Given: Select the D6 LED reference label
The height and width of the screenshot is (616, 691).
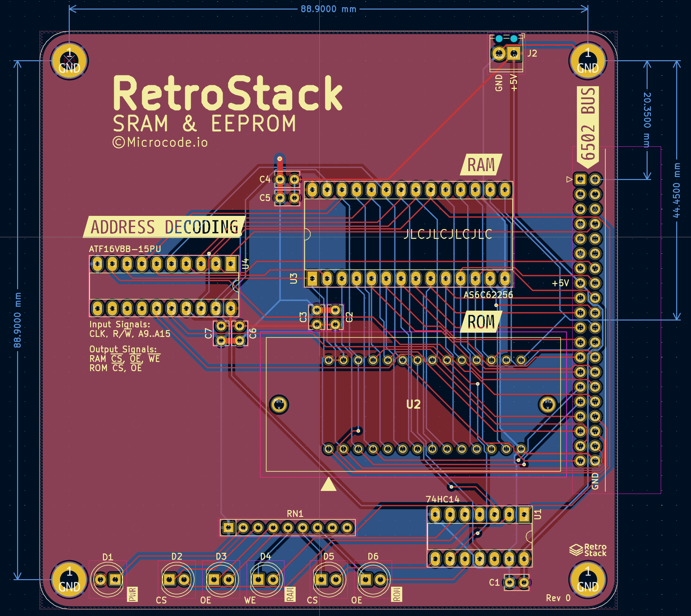Looking at the screenshot, I should 373,557.
